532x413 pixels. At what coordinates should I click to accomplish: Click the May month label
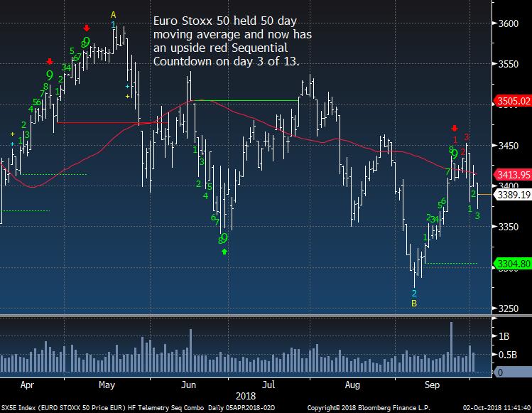[x=107, y=385]
